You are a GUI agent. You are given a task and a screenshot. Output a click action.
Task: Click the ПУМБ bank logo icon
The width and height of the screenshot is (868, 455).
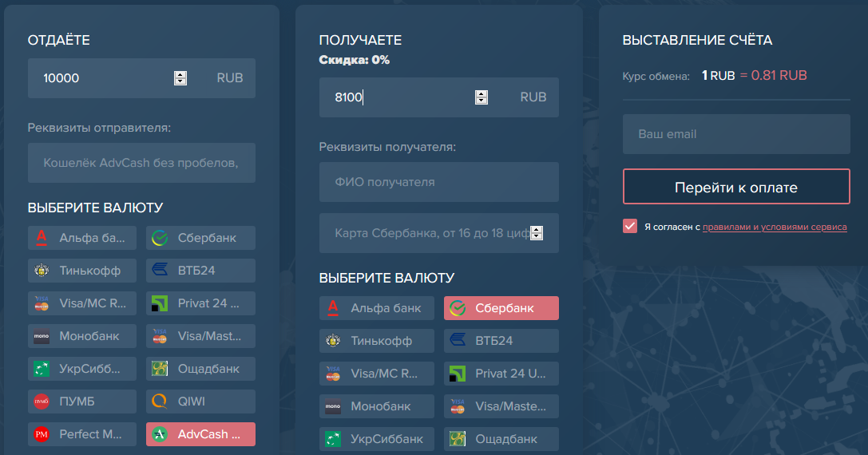(x=42, y=402)
